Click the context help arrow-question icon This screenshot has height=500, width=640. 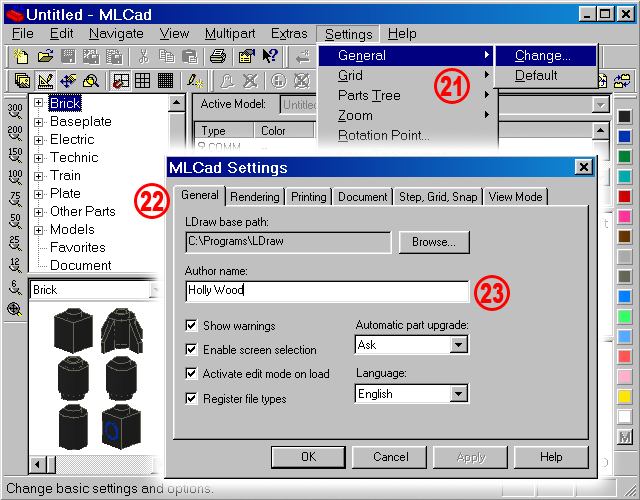tap(270, 56)
